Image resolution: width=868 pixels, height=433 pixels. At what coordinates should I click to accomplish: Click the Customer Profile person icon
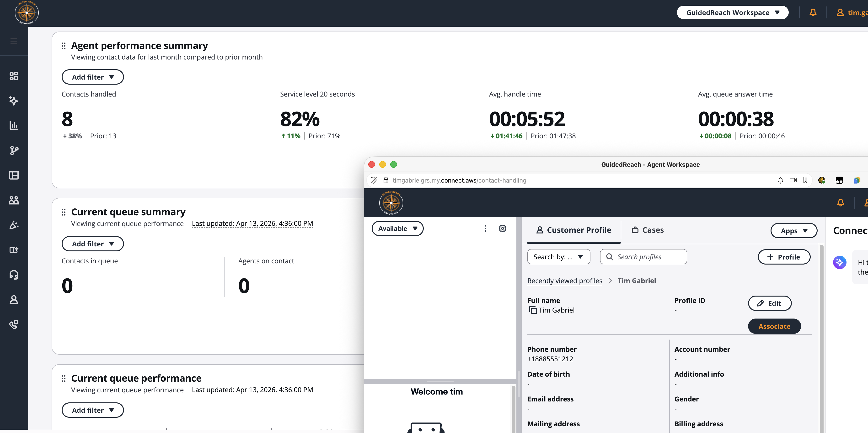point(540,230)
